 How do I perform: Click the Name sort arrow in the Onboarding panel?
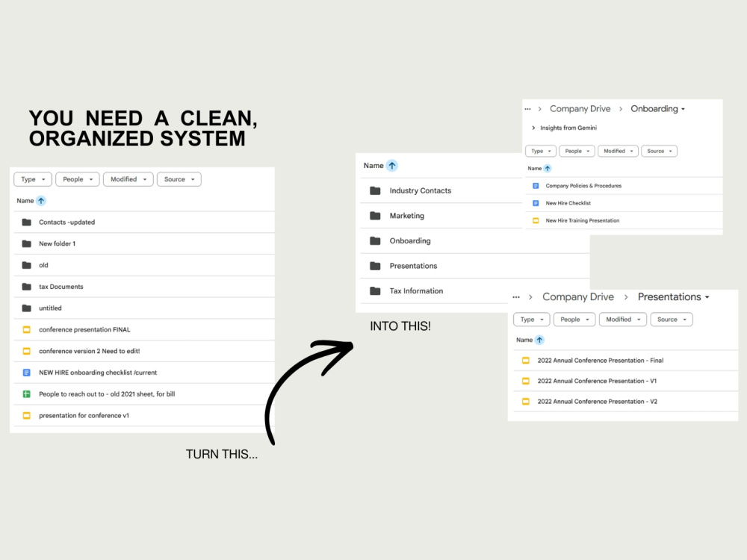pos(548,169)
